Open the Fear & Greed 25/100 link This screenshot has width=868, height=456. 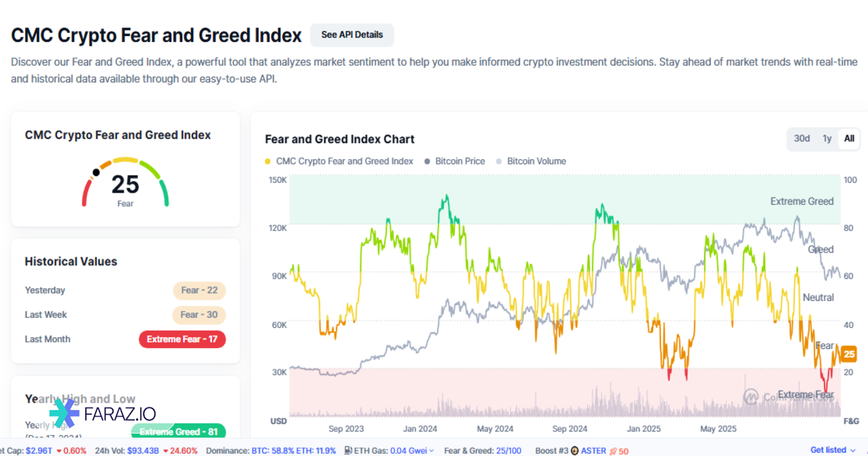(x=482, y=450)
